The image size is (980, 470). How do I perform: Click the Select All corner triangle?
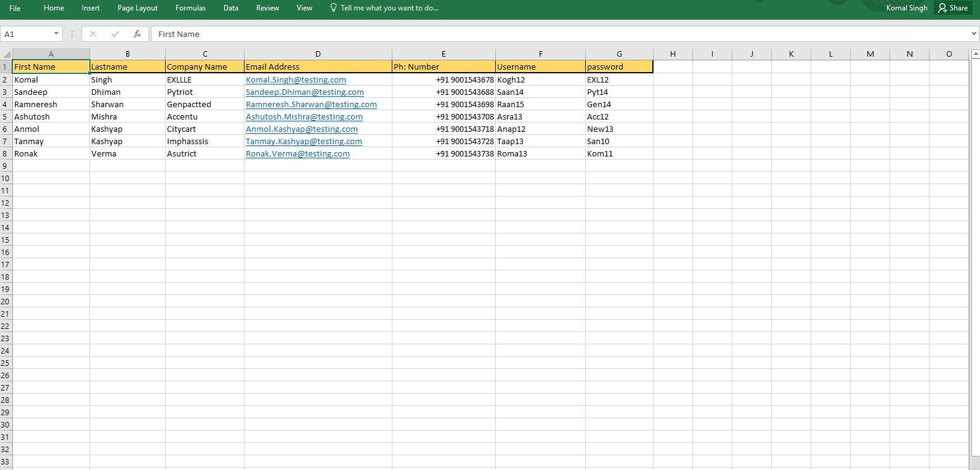[x=6, y=54]
